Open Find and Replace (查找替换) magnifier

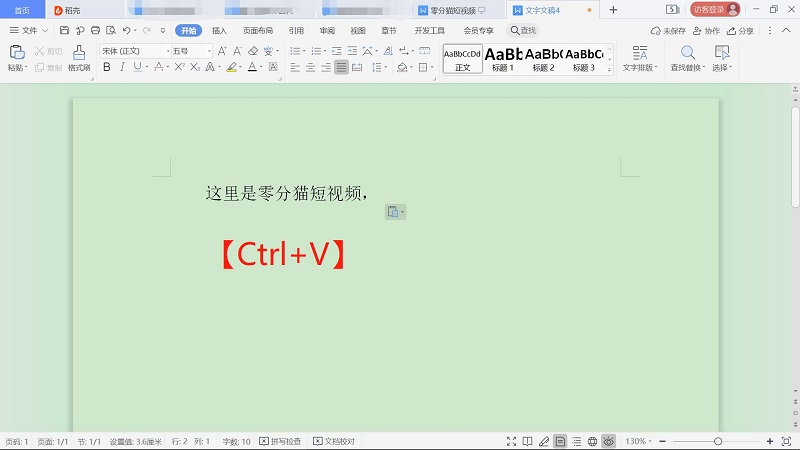687,53
